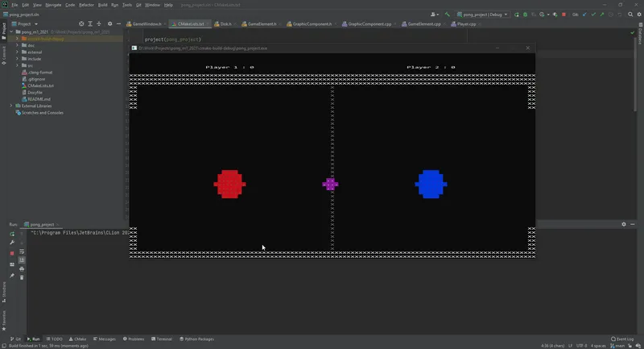The image size is (644, 349).
Task: Click wrench icon in Run panel
Action: tap(12, 243)
